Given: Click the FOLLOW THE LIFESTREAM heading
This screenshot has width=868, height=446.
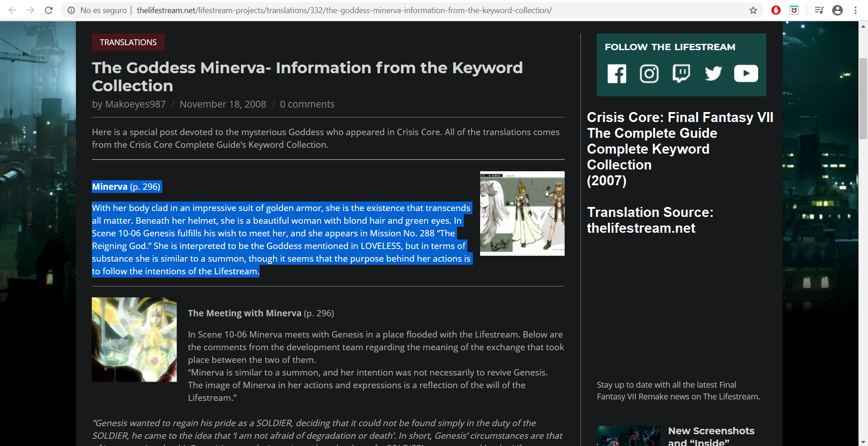Looking at the screenshot, I should tap(670, 47).
